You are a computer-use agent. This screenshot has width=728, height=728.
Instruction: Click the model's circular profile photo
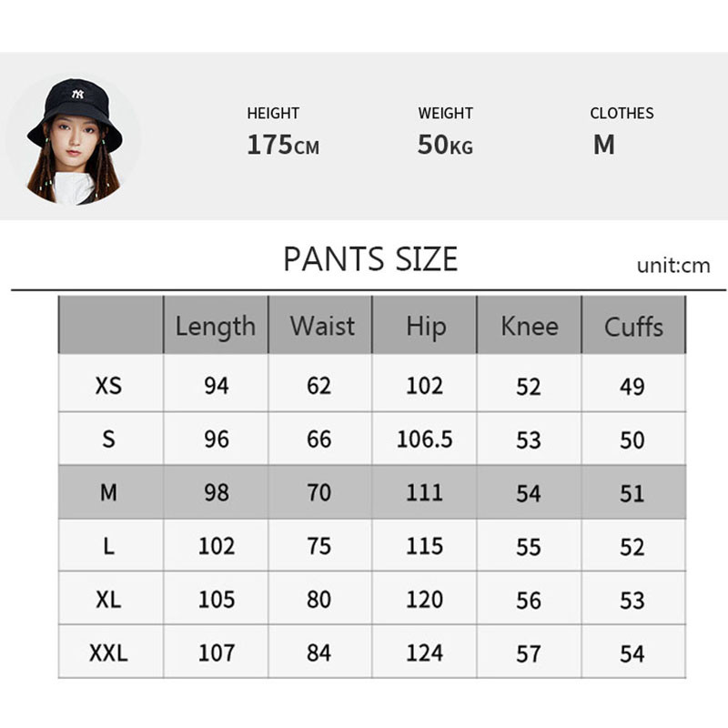74,138
